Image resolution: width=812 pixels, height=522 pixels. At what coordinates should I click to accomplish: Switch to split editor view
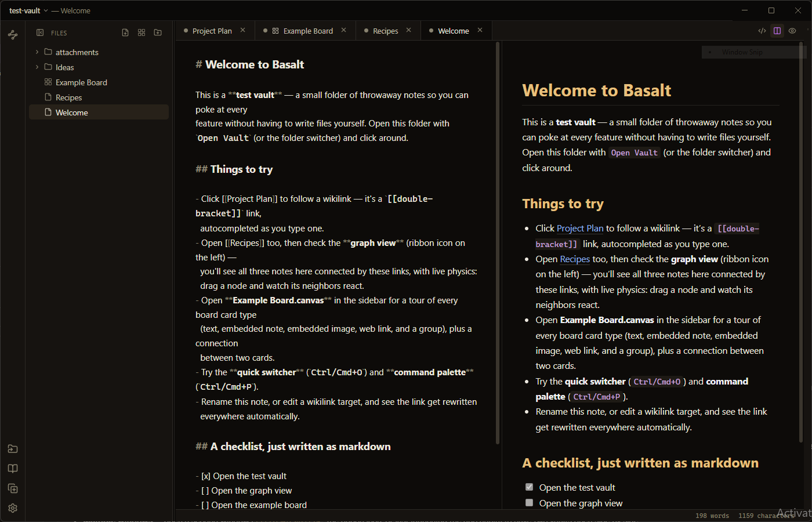(777, 31)
